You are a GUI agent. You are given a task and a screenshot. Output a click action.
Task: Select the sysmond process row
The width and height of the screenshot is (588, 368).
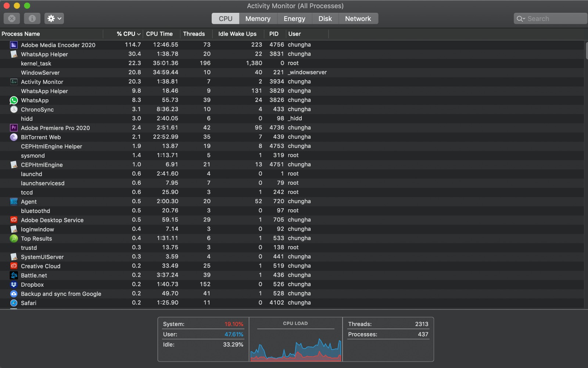[292, 155]
